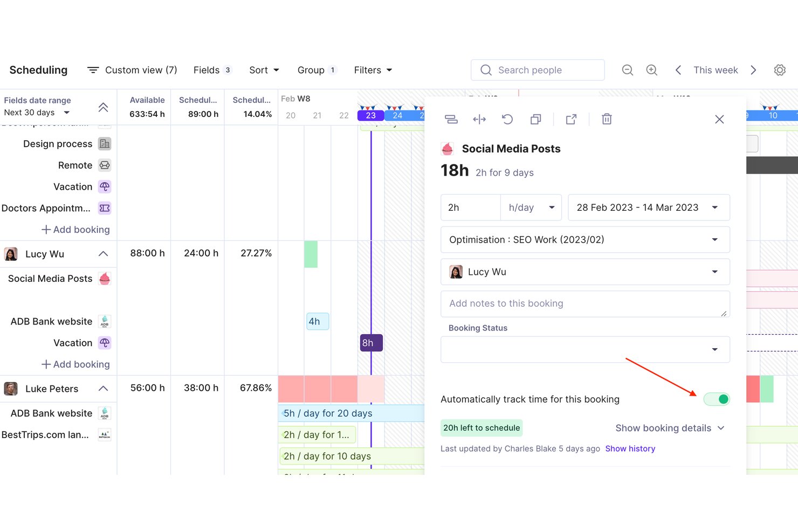Click the repeat booking circular arrow icon
The image size is (798, 532).
507,119
